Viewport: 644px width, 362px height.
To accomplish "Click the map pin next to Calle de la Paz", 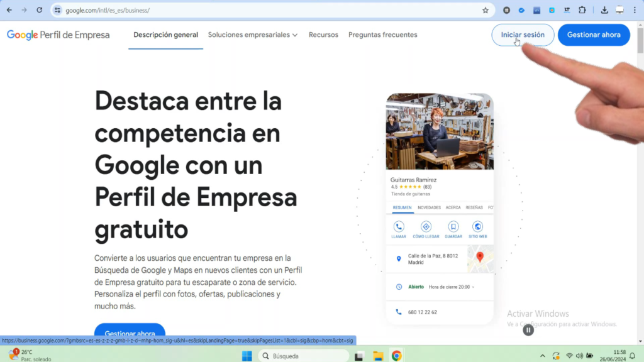I will [x=398, y=258].
